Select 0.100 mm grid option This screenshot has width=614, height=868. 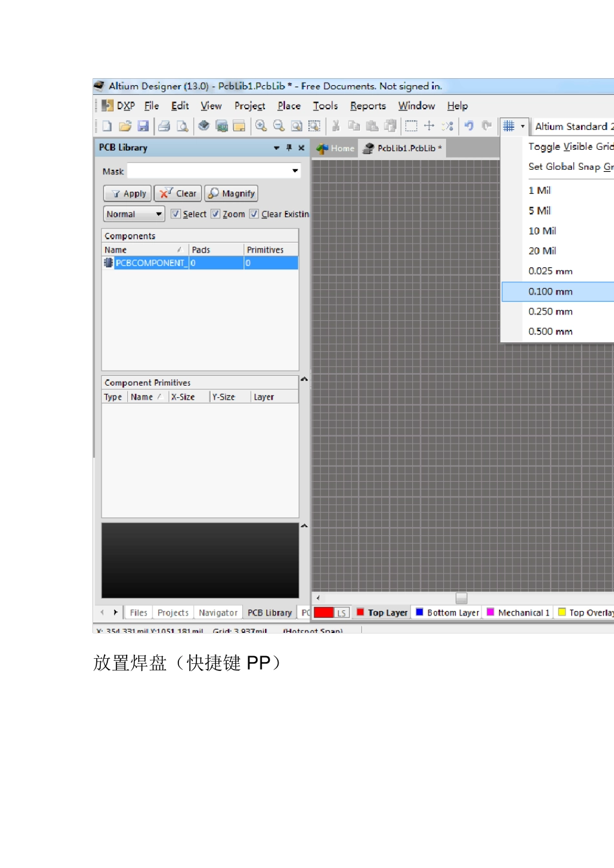click(x=558, y=291)
